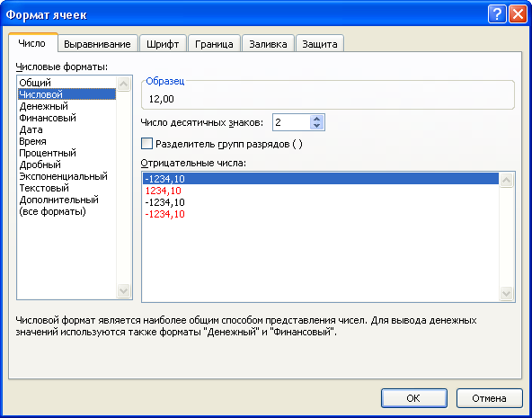Screen dimensions: 532x418
Task: Pick the Процентный format
Action: (66, 153)
